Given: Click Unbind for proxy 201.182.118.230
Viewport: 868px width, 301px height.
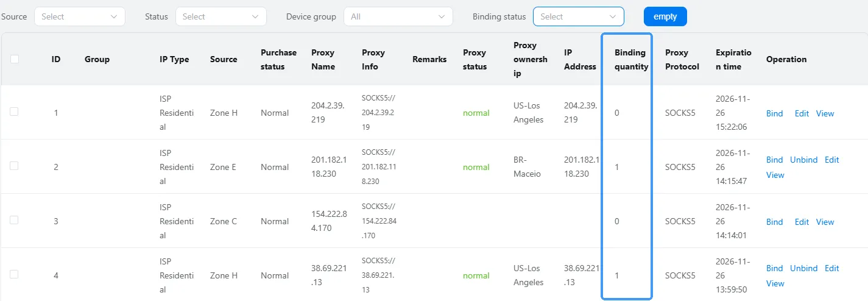Looking at the screenshot, I should click(x=804, y=160).
